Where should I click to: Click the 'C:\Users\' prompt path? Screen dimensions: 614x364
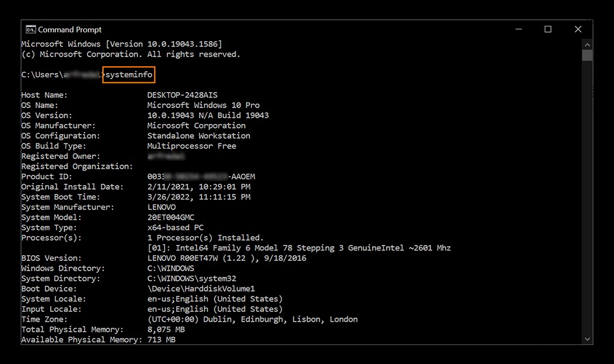(42, 75)
